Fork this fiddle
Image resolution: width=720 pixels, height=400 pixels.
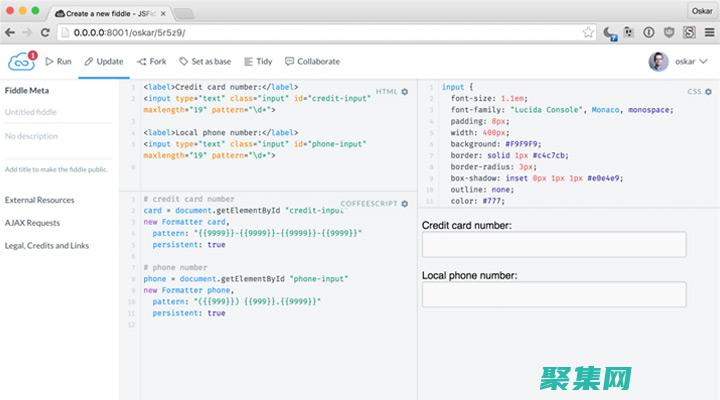pos(152,62)
